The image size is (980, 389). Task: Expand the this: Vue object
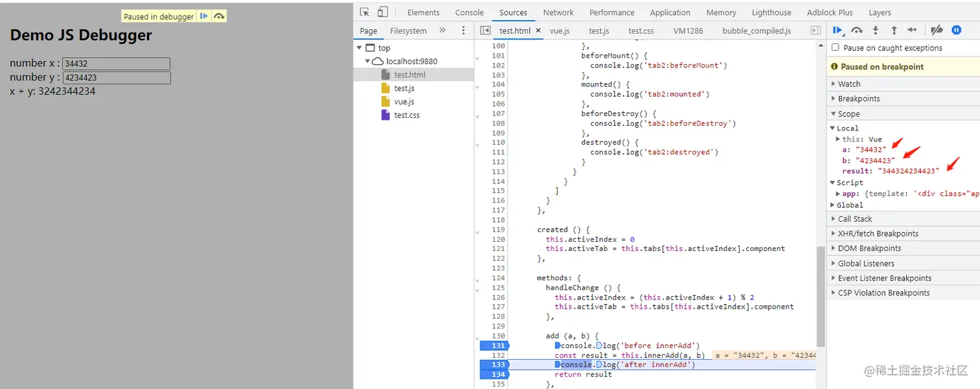[x=839, y=139]
